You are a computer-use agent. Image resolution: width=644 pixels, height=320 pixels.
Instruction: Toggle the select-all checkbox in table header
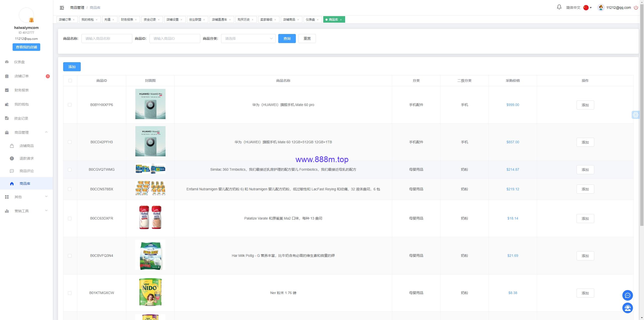pos(70,81)
